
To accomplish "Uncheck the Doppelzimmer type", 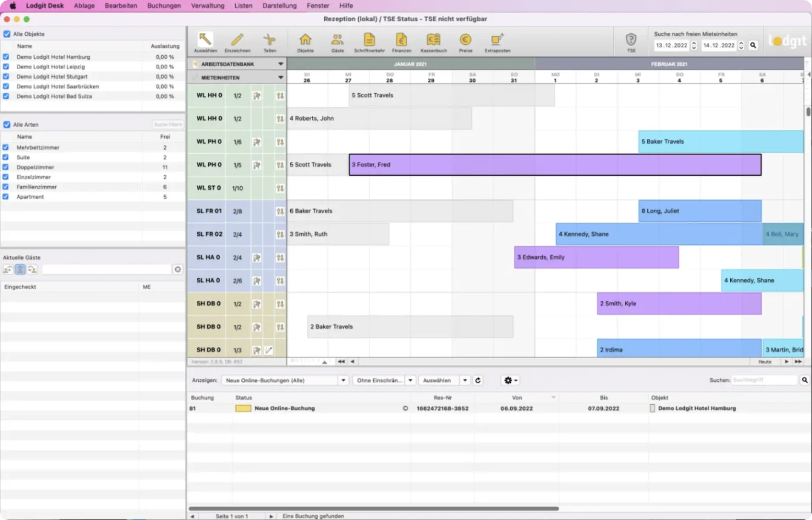I will 5,167.
